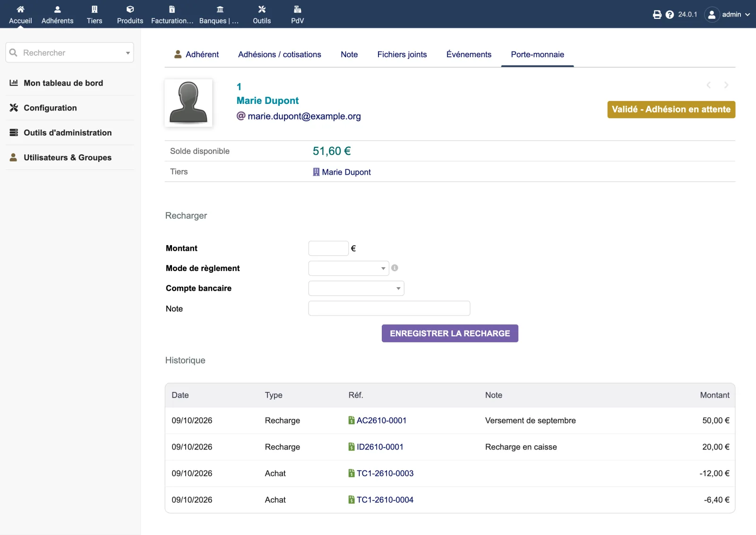Screen dimensions: 756x535
Task: Click the print icon in header
Action: 657,15
